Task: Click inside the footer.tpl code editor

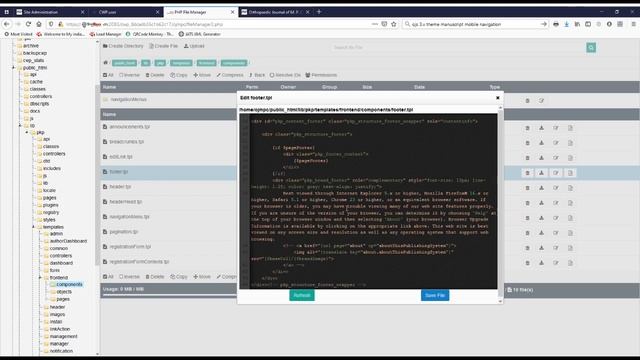Action: (x=368, y=201)
